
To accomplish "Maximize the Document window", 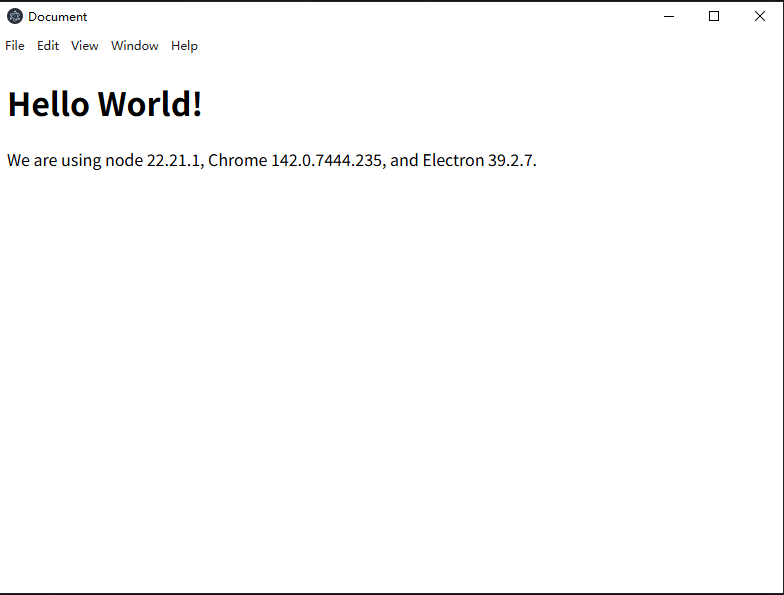I will coord(714,16).
